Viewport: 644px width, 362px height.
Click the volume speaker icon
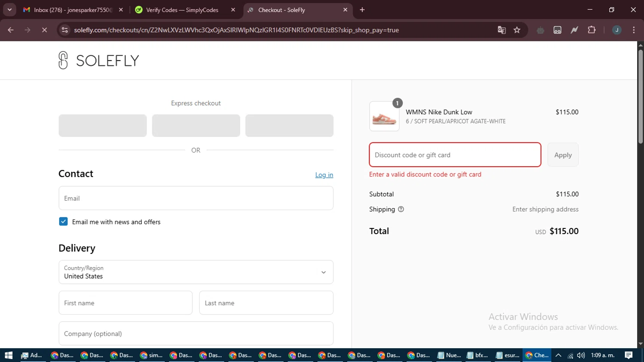point(581,355)
